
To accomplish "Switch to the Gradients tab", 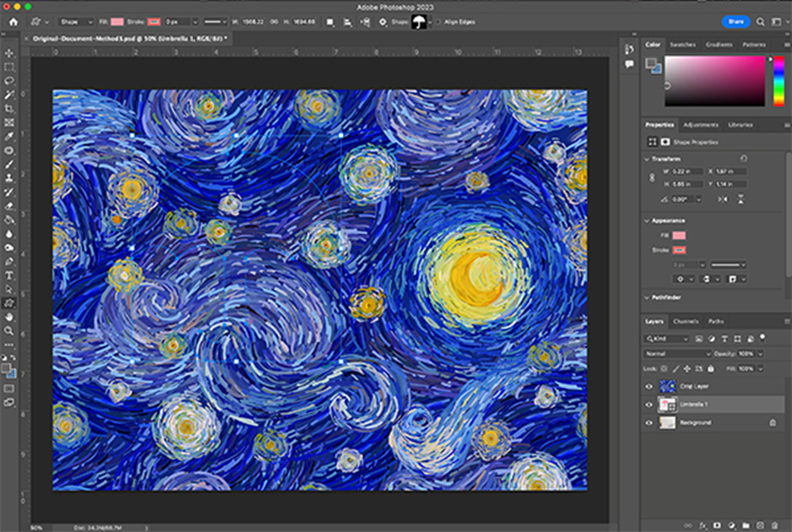I will pos(719,45).
